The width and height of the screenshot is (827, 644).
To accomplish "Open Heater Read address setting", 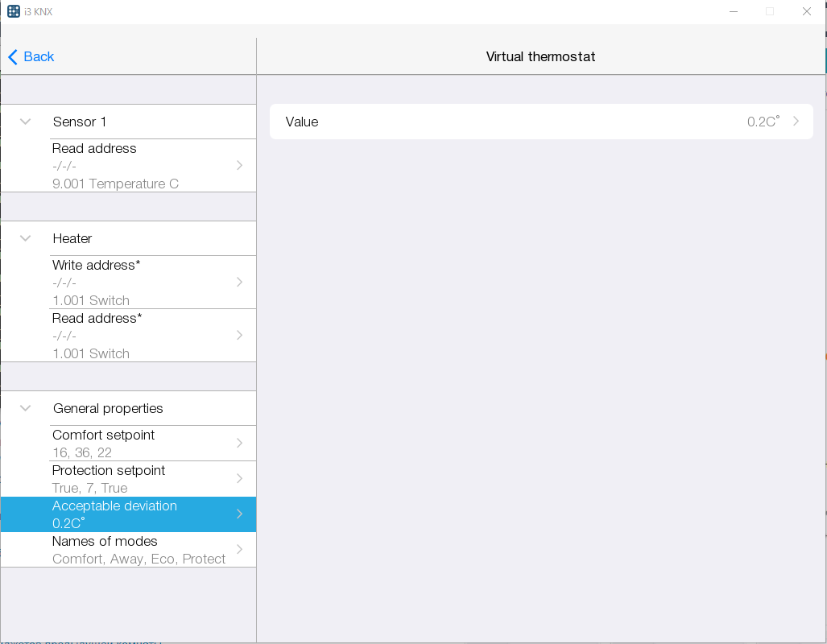I will 145,335.
